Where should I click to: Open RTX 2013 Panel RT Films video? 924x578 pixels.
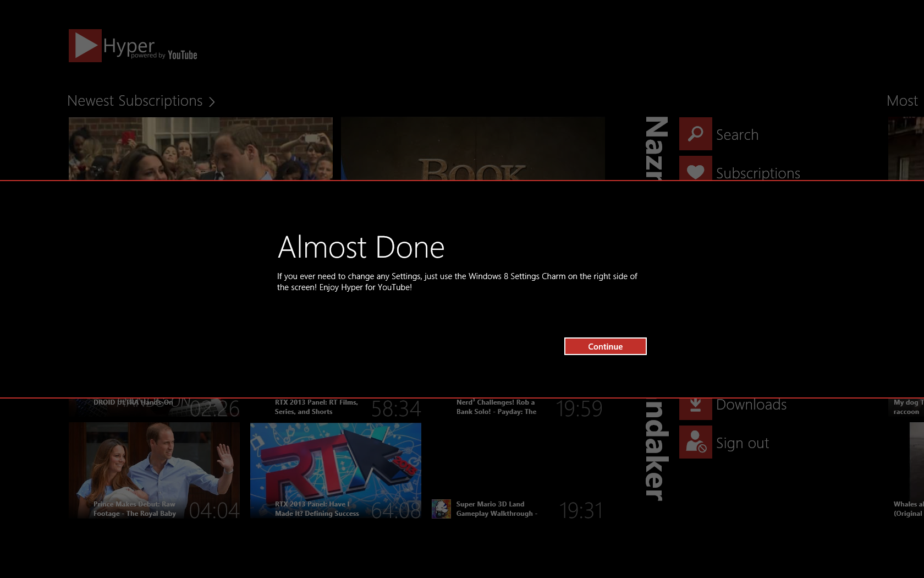(316, 407)
